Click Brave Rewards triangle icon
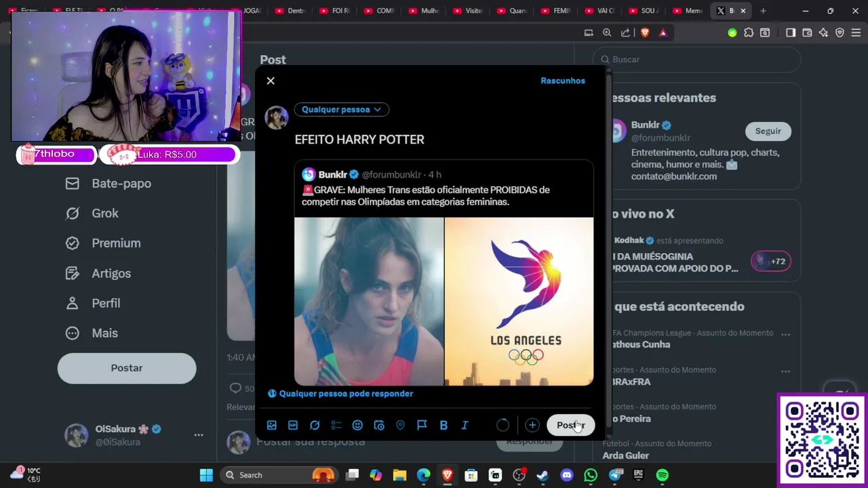The height and width of the screenshot is (488, 868). [x=663, y=33]
